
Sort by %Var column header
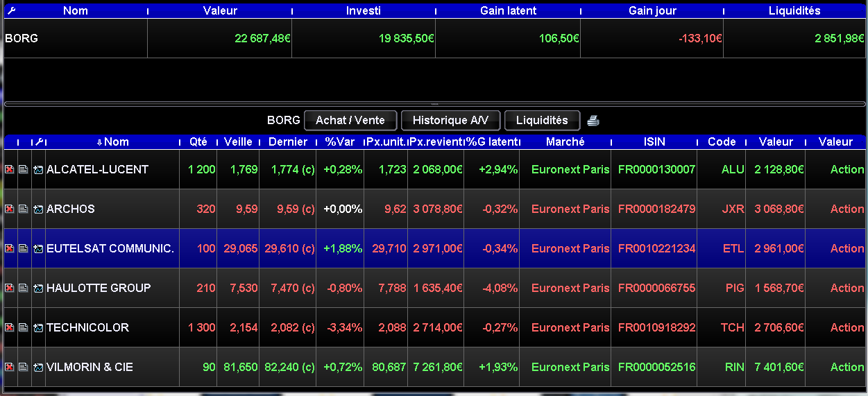click(x=340, y=141)
